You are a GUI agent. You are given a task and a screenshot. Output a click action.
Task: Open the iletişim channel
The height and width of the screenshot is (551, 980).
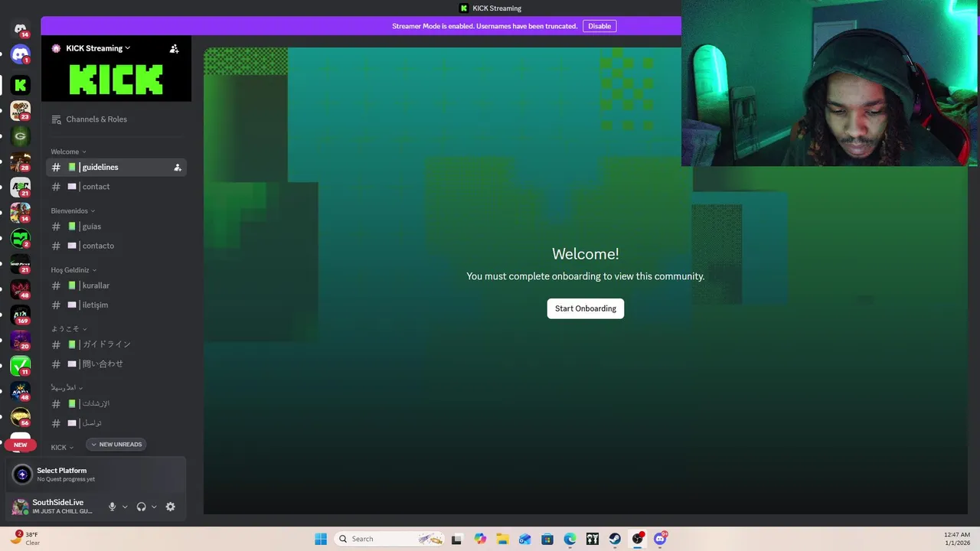(116, 305)
